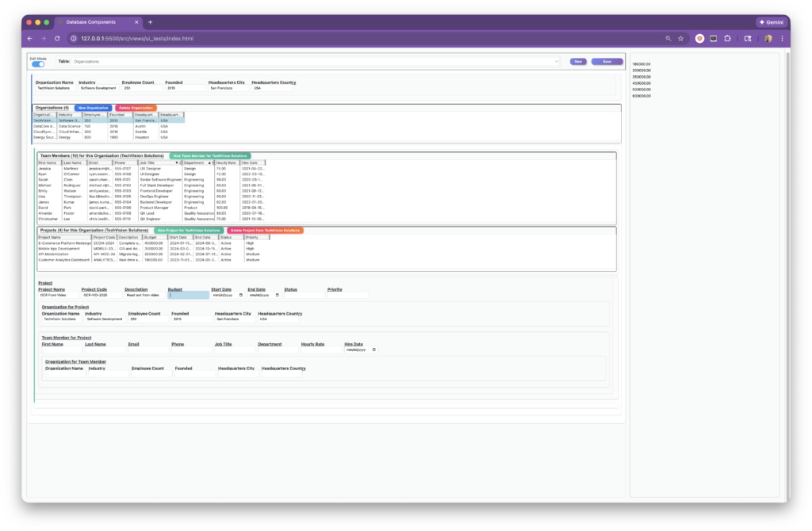The image size is (812, 531).
Task: Click the zoom magnifier icon in address bar
Action: coord(668,38)
